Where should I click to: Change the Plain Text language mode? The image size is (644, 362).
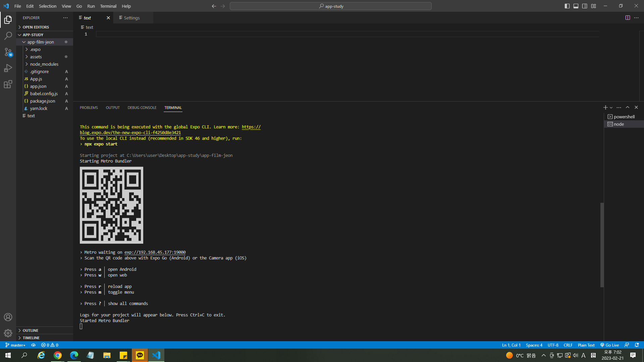pos(586,345)
